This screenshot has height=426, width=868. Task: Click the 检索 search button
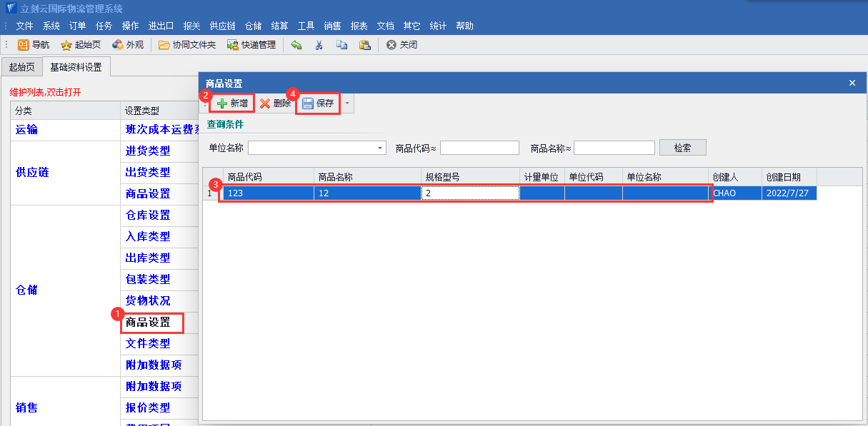click(x=682, y=148)
